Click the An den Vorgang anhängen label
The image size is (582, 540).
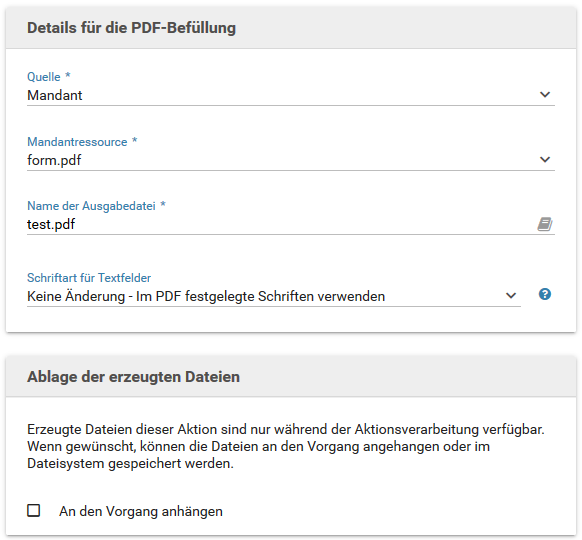(141, 511)
